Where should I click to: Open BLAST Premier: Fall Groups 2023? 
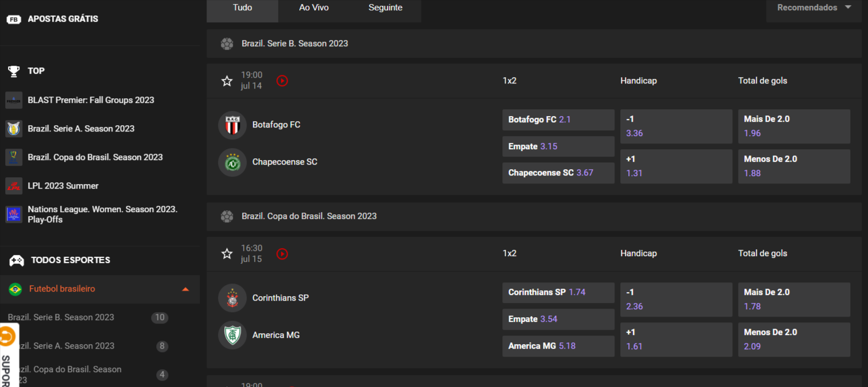point(91,100)
